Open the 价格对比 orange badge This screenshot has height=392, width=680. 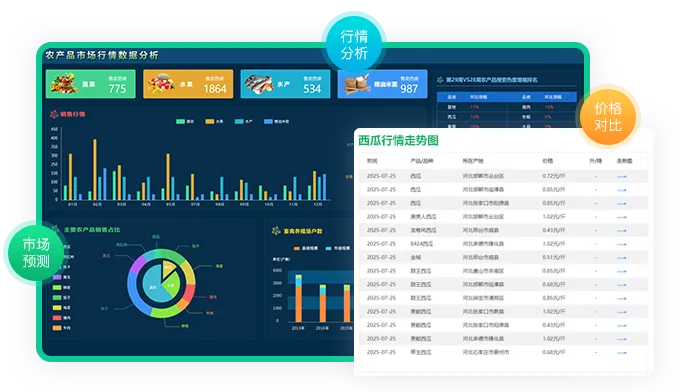(x=608, y=117)
